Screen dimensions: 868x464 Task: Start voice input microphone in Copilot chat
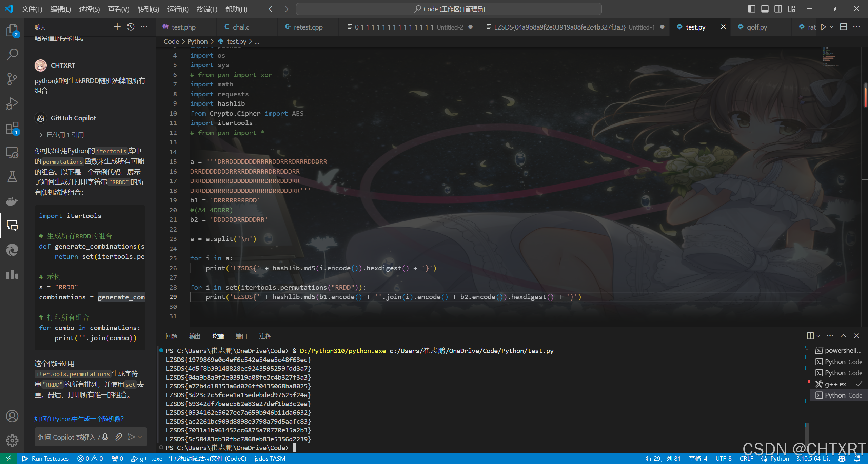105,437
